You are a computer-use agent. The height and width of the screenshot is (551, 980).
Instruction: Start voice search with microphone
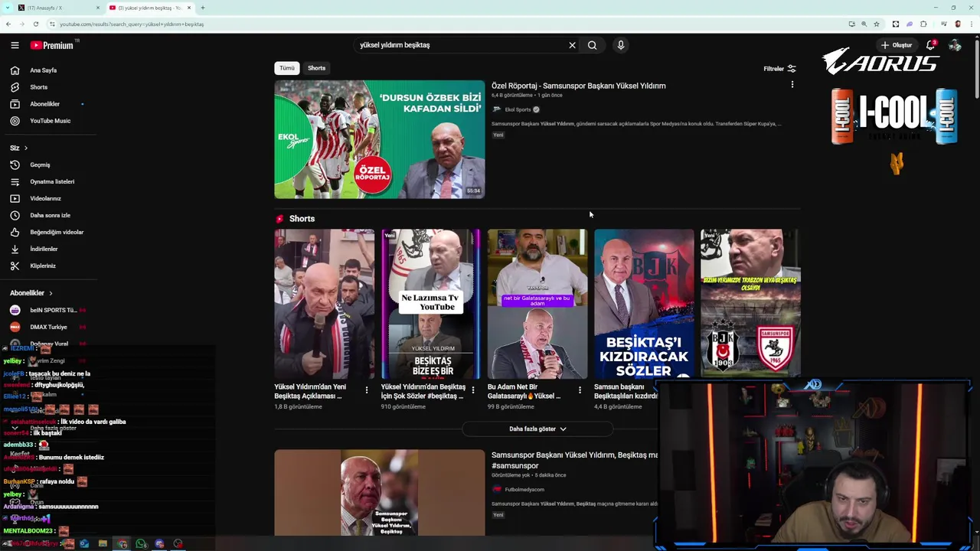pyautogui.click(x=621, y=45)
